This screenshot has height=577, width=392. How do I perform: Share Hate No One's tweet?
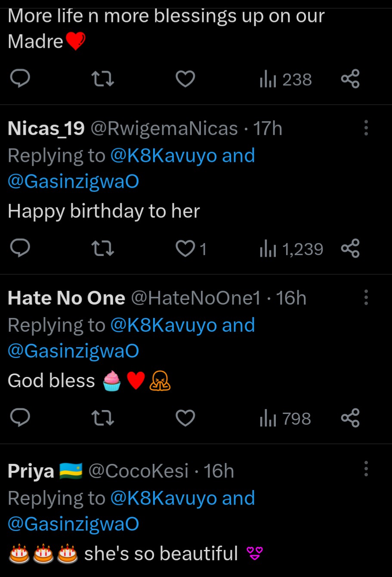click(x=350, y=418)
